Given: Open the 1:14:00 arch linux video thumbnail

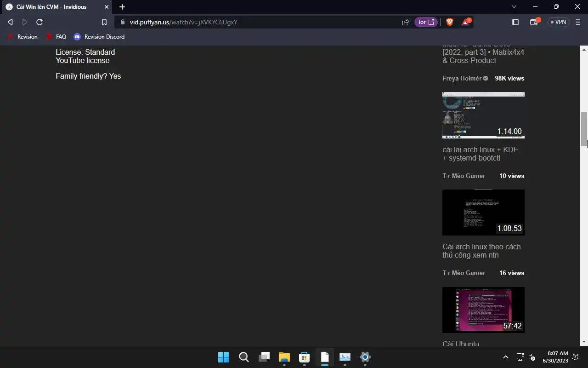Looking at the screenshot, I should 483,115.
